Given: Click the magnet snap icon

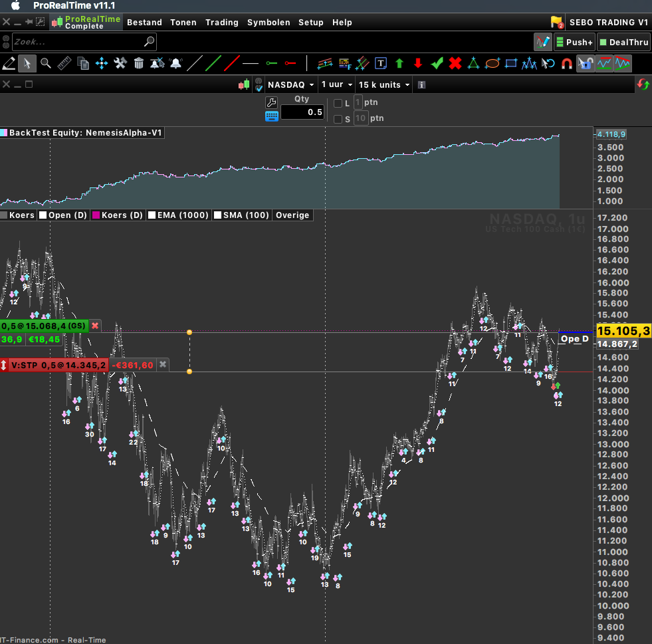Looking at the screenshot, I should (567, 64).
